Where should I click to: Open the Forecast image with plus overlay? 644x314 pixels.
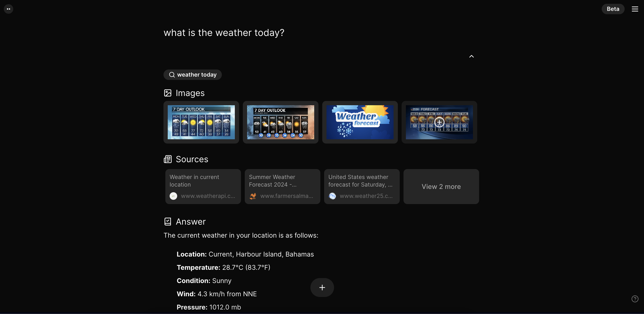[439, 122]
